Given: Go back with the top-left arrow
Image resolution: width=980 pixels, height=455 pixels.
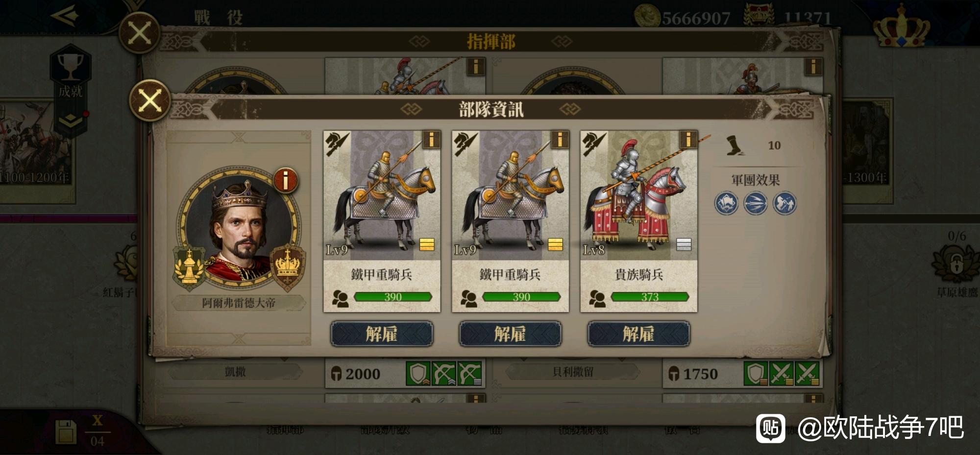Looking at the screenshot, I should pos(65,16).
